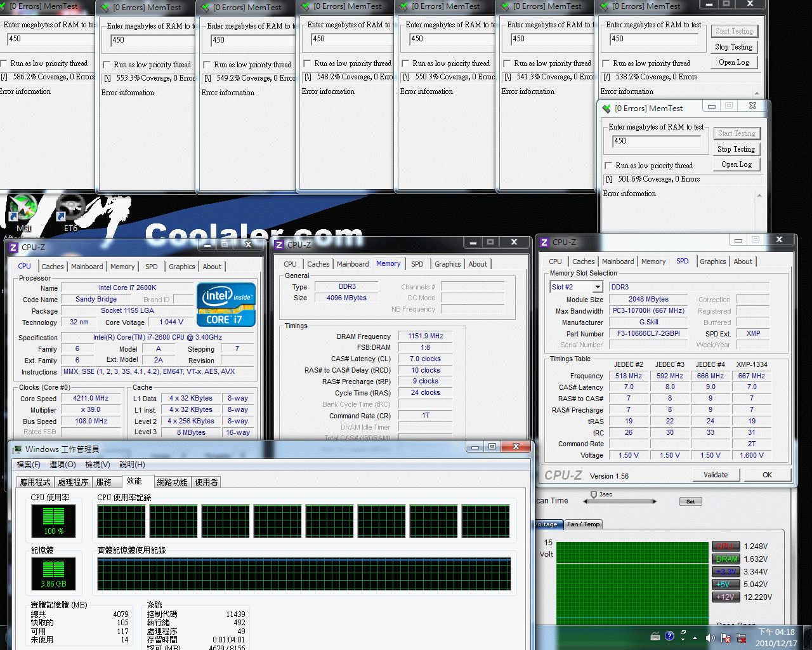The height and width of the screenshot is (650, 812).
Task: Click the CPU-Z title icon of the Memory tab window
Action: pos(279,244)
